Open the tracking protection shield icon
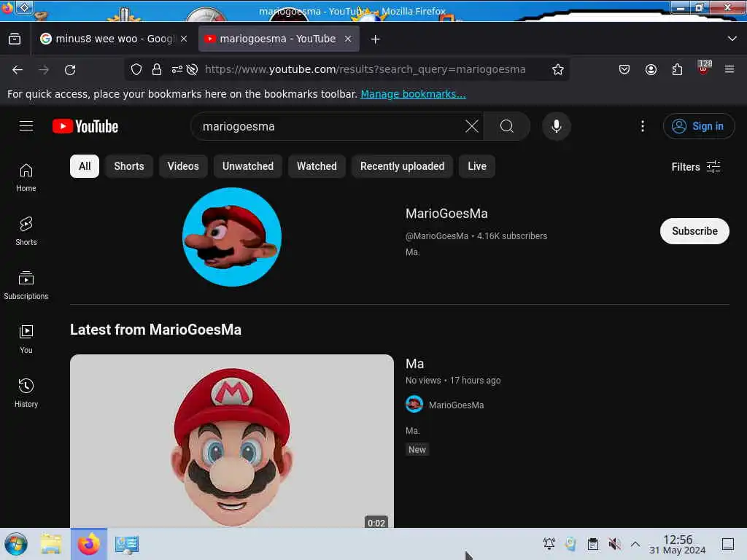Viewport: 747px width, 560px height. coord(136,69)
